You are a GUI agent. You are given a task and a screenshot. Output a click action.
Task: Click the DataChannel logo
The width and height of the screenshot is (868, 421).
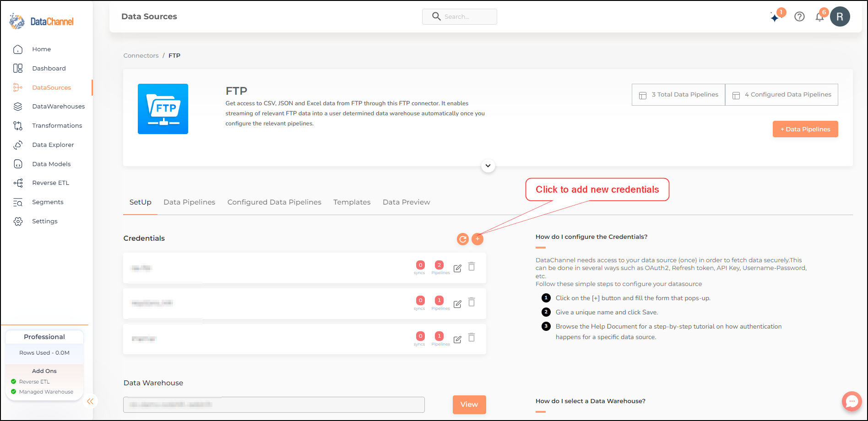42,21
